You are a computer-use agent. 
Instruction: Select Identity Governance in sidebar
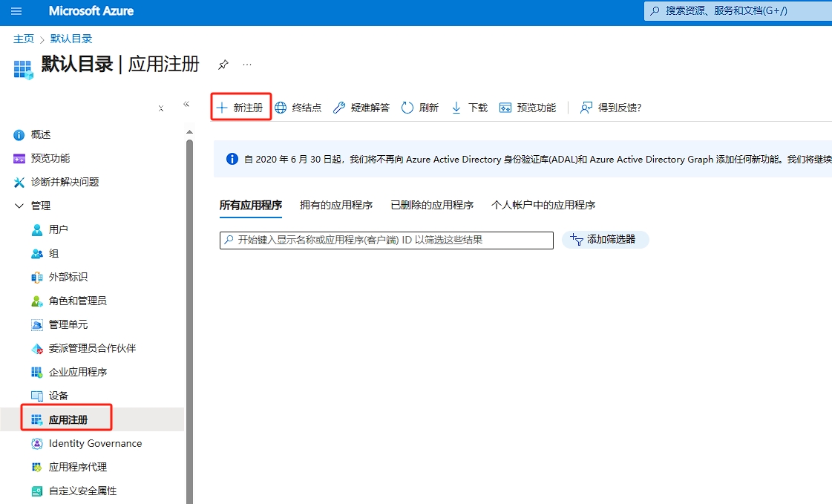pos(95,443)
